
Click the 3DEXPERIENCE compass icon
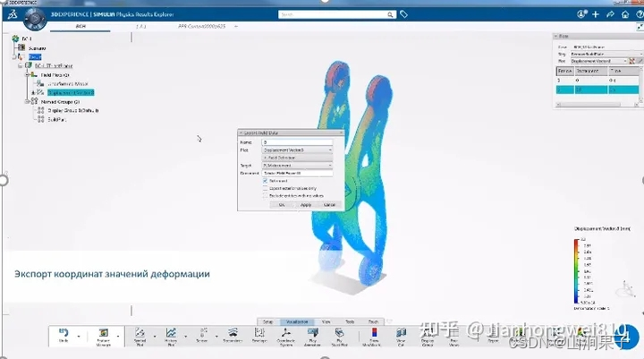click(x=35, y=18)
